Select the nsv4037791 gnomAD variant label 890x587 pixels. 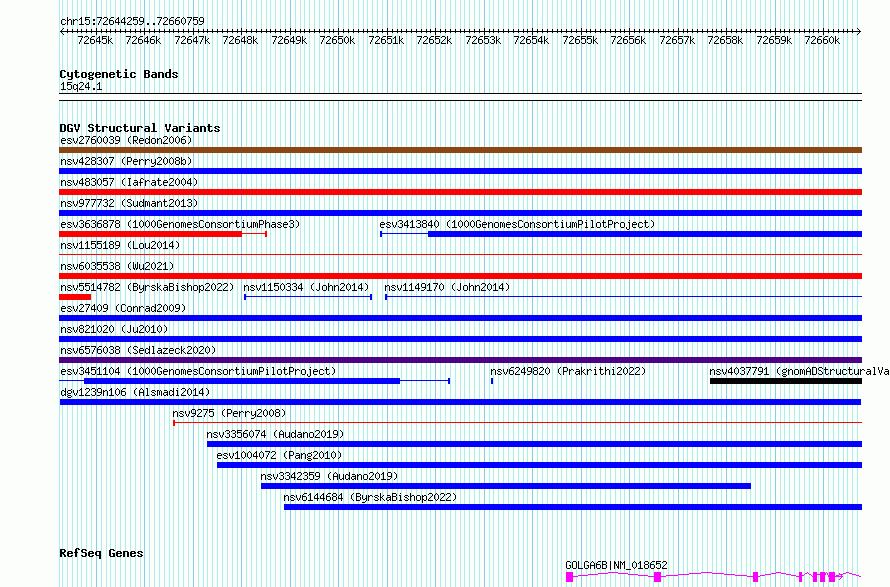[x=799, y=371]
